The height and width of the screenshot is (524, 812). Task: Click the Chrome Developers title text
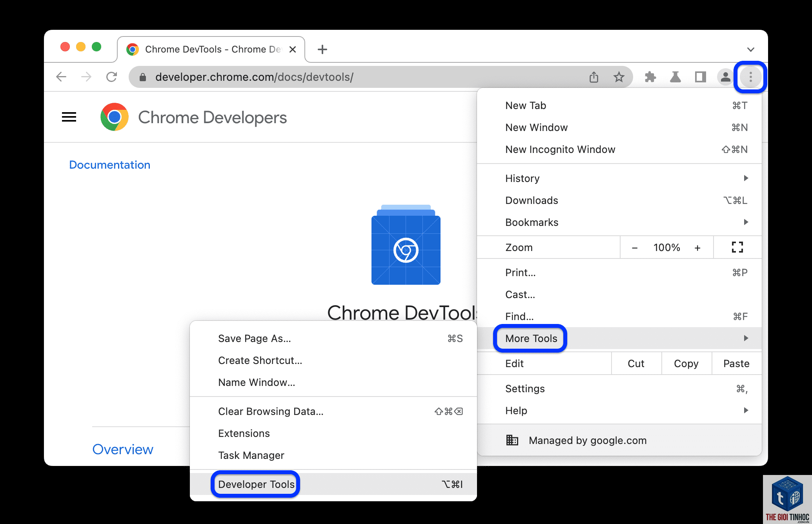[212, 117]
